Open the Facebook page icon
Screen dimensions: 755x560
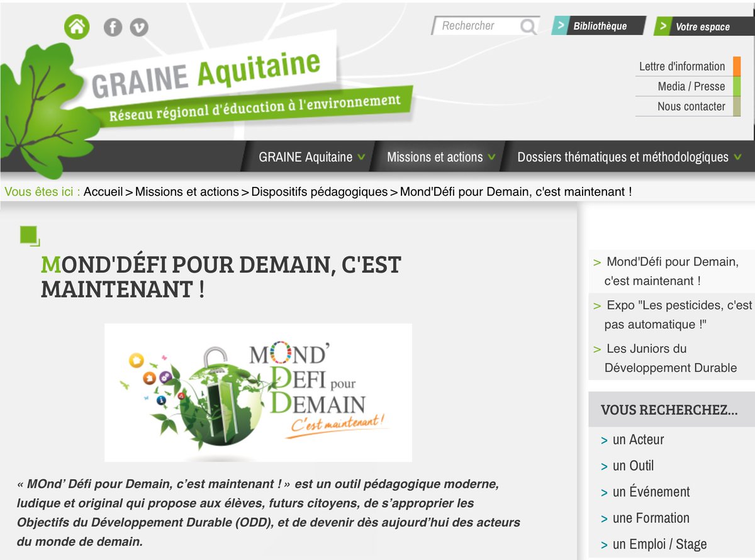pyautogui.click(x=113, y=27)
